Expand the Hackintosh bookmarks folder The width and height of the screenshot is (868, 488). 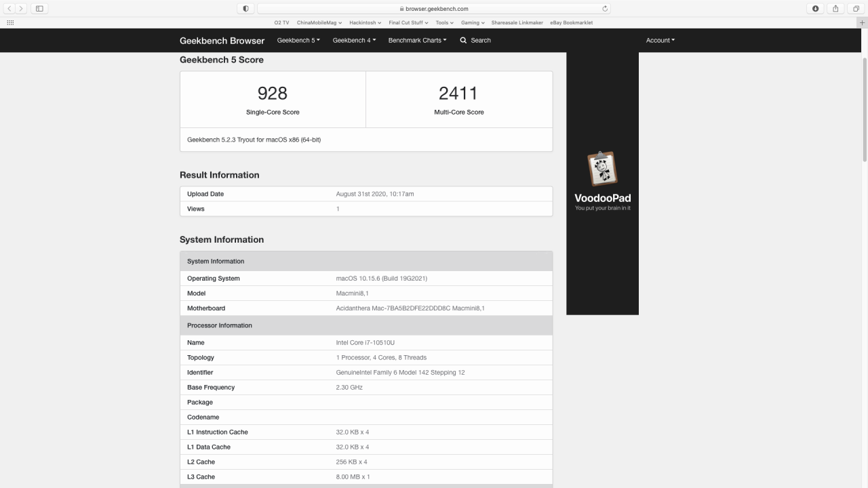[x=365, y=22]
